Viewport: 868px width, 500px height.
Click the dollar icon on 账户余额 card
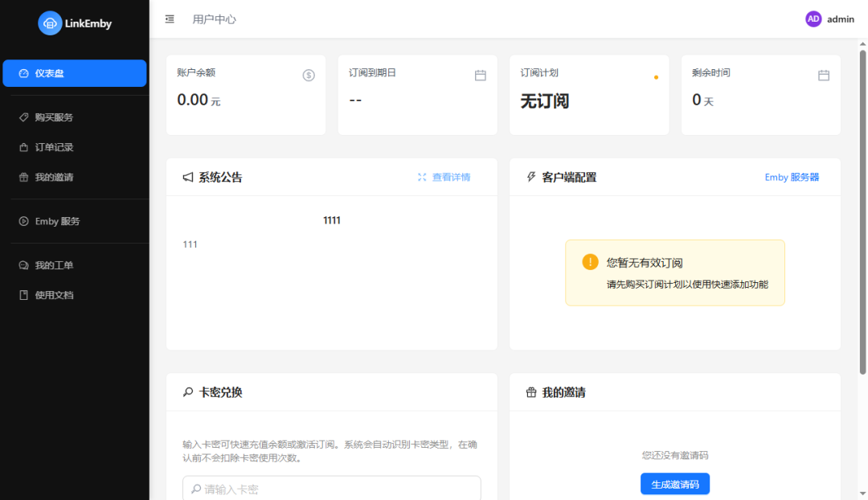pyautogui.click(x=309, y=75)
